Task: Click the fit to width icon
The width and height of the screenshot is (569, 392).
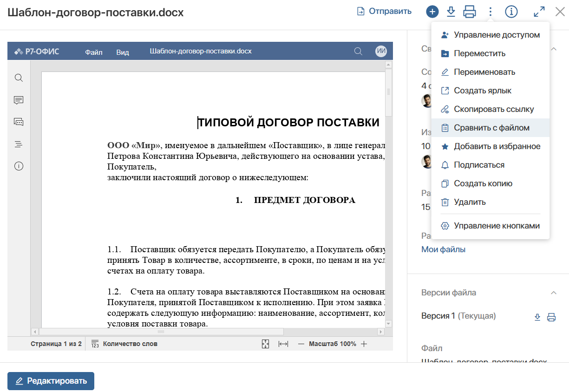Action: coord(283,344)
